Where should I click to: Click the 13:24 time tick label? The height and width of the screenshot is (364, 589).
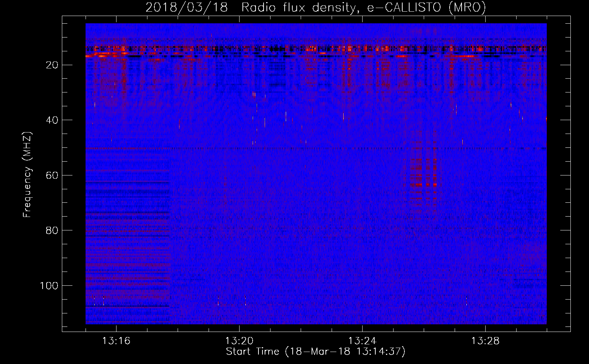(362, 341)
